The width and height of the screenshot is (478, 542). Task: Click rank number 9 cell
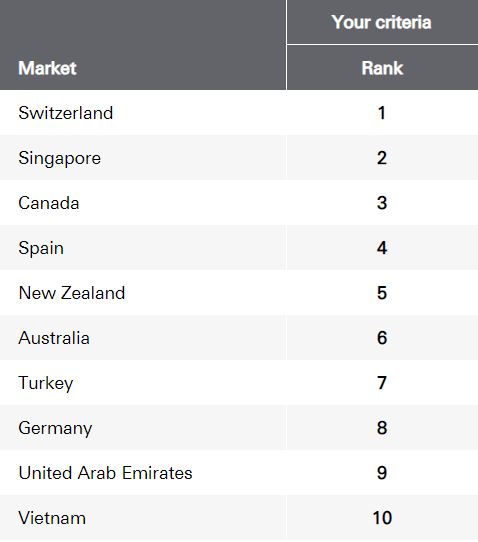click(x=382, y=473)
